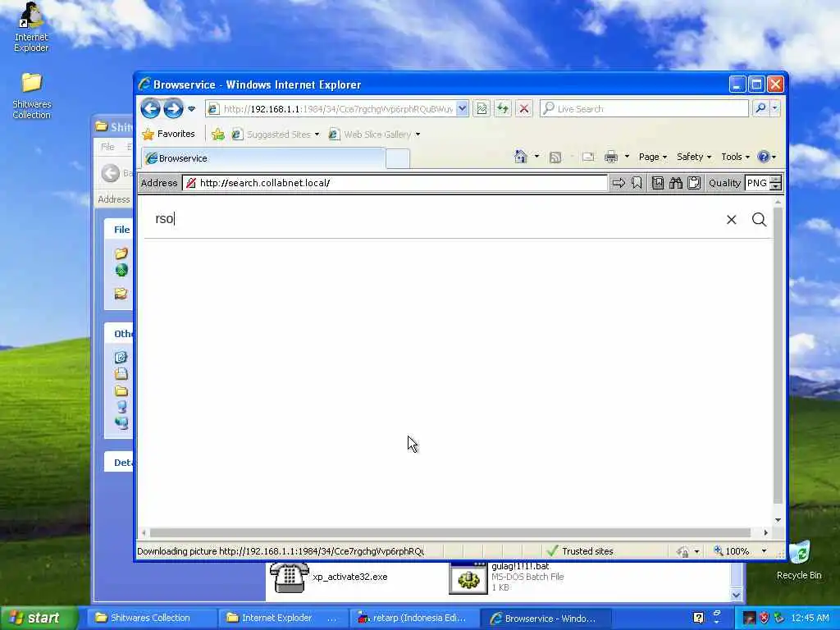Click the Browservice Find binoculars icon

click(x=676, y=183)
